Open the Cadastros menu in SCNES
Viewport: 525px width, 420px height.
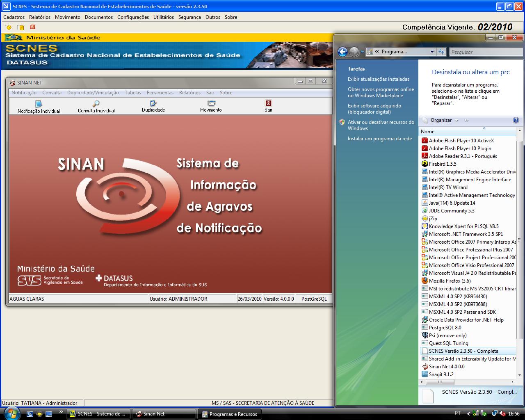point(14,17)
